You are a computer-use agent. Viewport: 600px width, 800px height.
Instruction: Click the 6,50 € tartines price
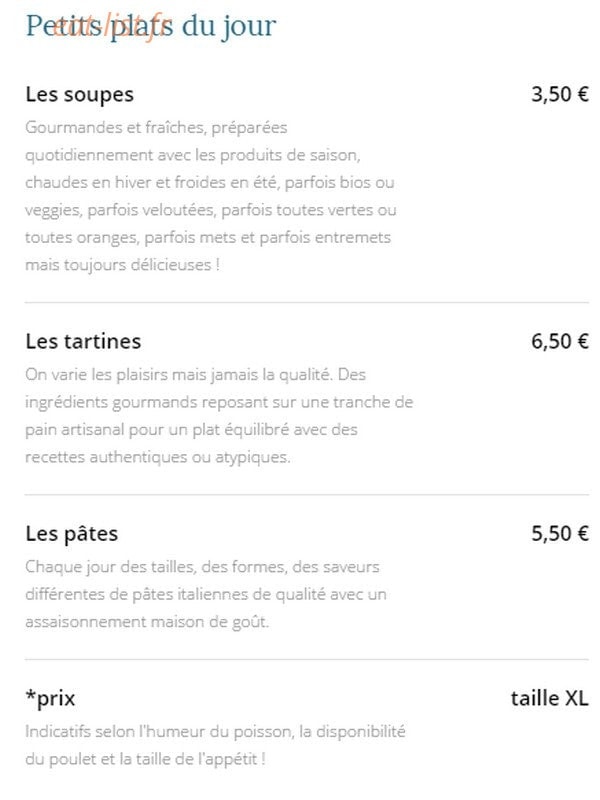coord(560,341)
